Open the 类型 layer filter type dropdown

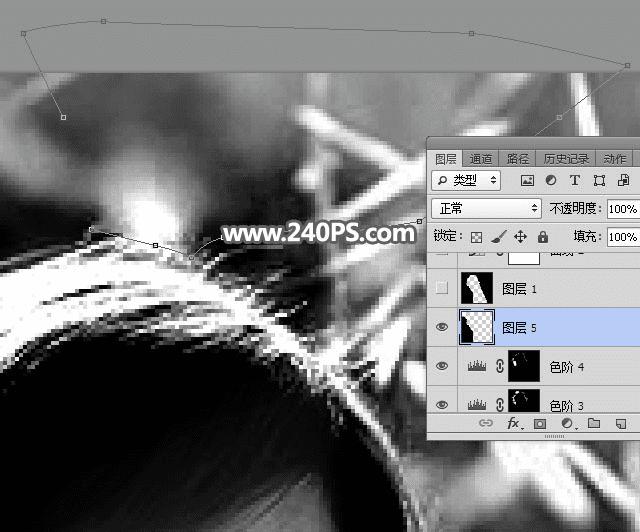click(x=466, y=180)
